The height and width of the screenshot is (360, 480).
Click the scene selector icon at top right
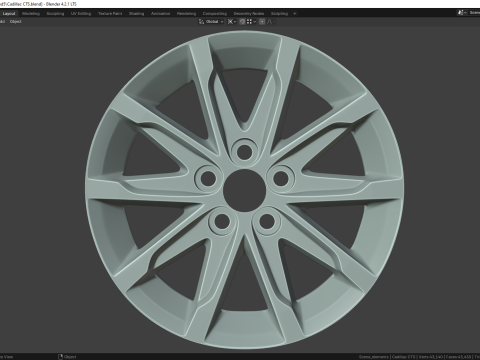[461, 13]
